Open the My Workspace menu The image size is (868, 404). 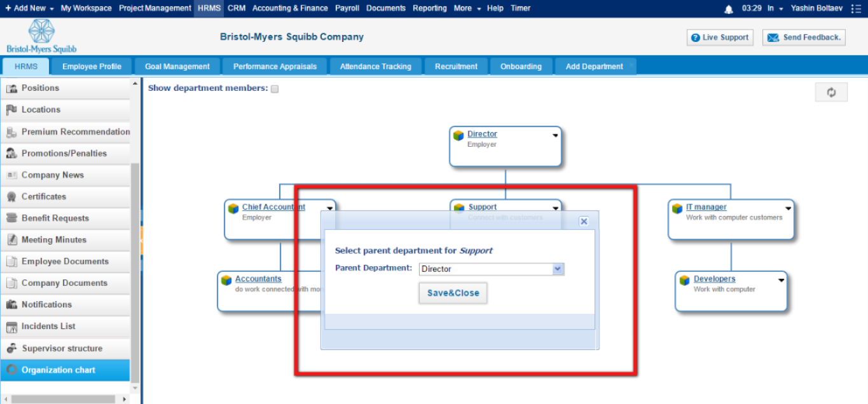[86, 8]
